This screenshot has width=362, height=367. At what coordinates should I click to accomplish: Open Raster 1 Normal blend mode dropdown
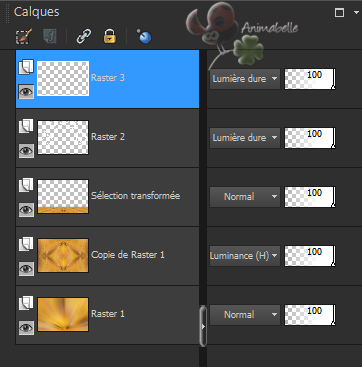tap(245, 314)
